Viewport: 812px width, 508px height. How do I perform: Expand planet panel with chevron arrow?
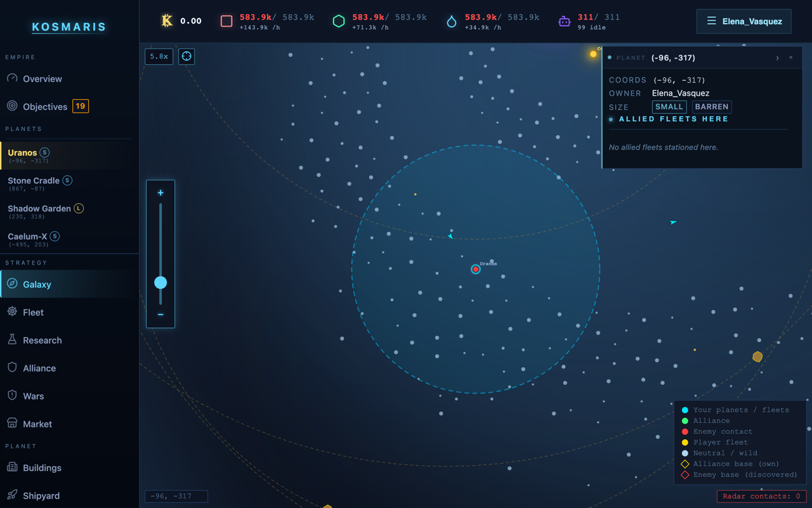click(778, 58)
